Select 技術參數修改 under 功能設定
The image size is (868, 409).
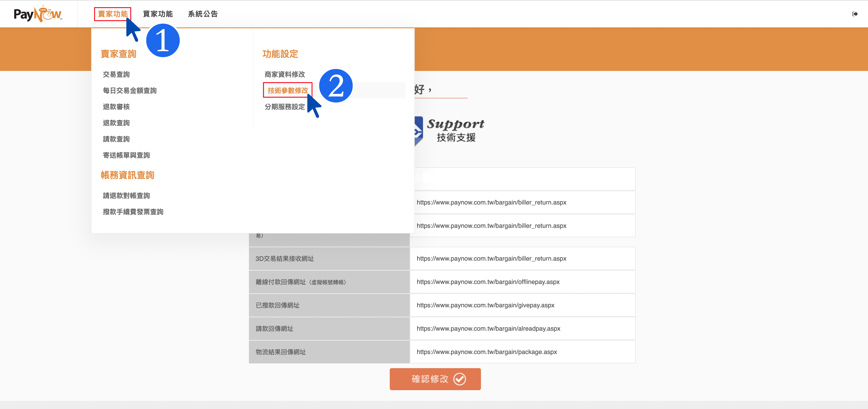[288, 90]
